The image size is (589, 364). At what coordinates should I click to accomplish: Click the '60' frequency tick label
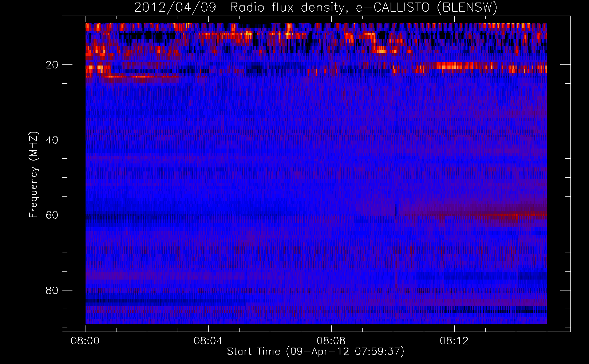click(x=52, y=215)
